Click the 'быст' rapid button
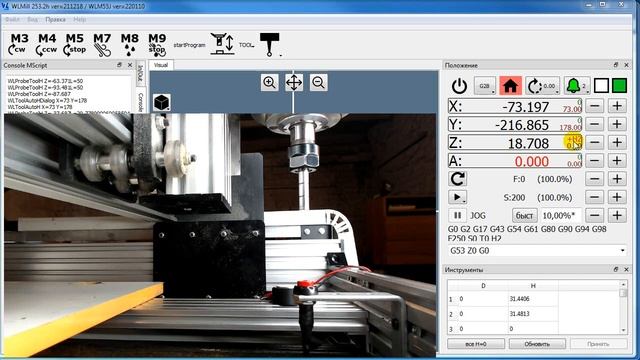This screenshot has height=360, width=640. point(524,215)
